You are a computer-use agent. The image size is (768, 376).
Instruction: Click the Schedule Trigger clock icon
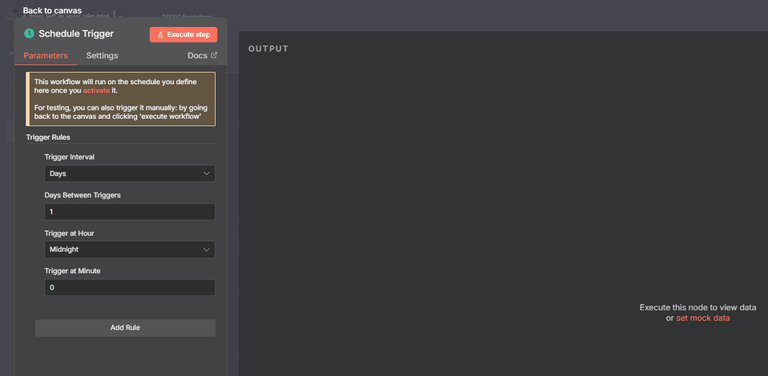pyautogui.click(x=29, y=33)
